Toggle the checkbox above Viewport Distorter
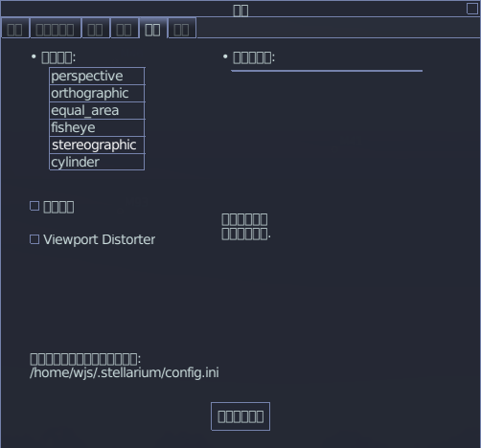 pyautogui.click(x=34, y=206)
